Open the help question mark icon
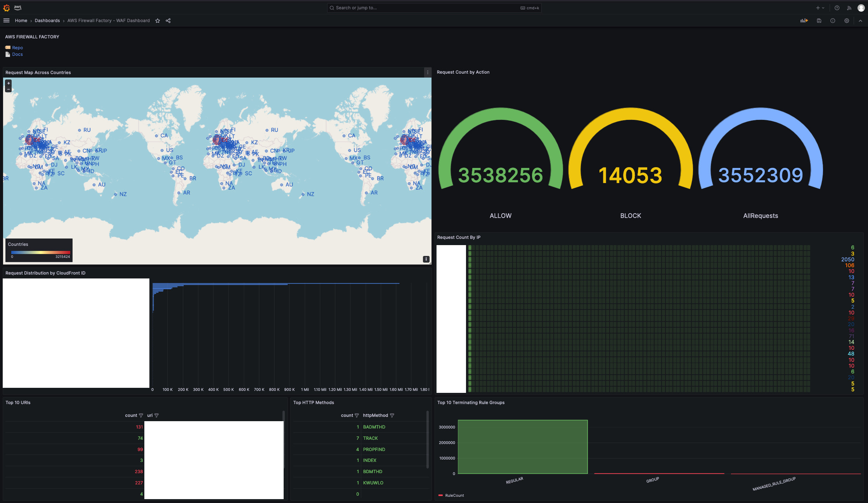Viewport: 868px width, 503px height. pyautogui.click(x=837, y=8)
